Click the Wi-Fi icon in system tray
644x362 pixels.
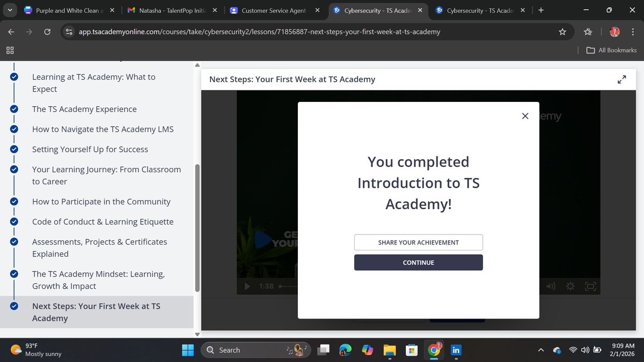pyautogui.click(x=573, y=350)
